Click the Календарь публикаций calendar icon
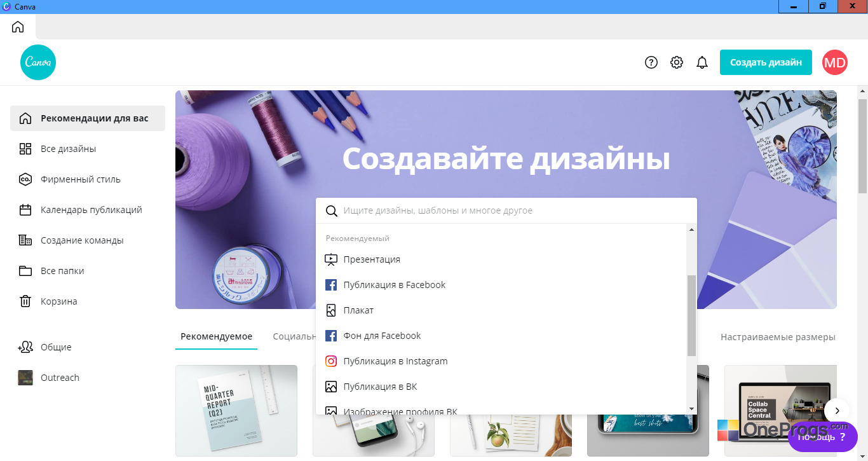The width and height of the screenshot is (868, 461). 25,210
